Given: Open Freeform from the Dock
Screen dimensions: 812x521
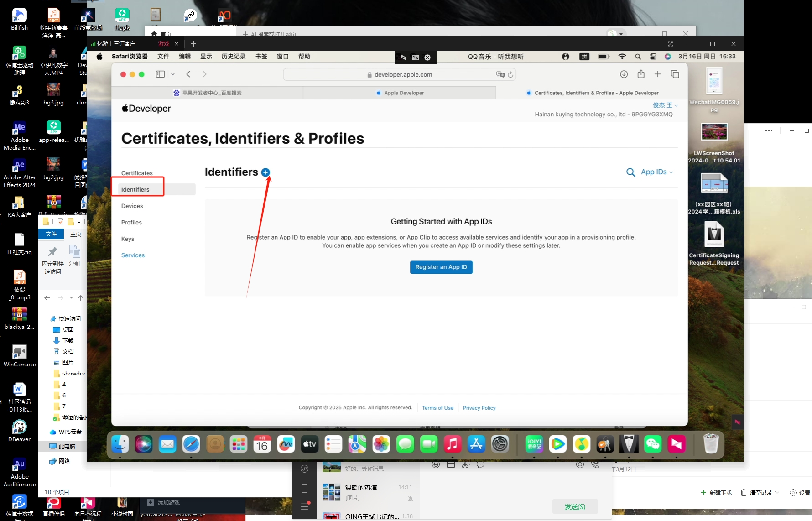Looking at the screenshot, I should 286,444.
